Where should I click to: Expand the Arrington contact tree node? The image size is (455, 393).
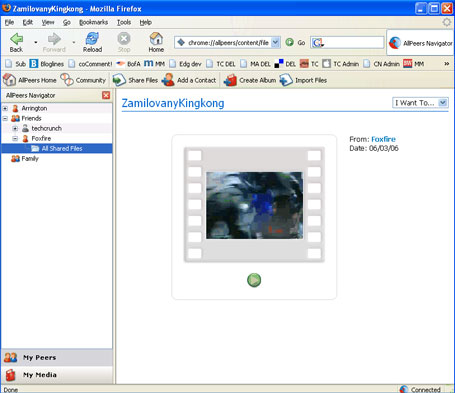tap(5, 108)
